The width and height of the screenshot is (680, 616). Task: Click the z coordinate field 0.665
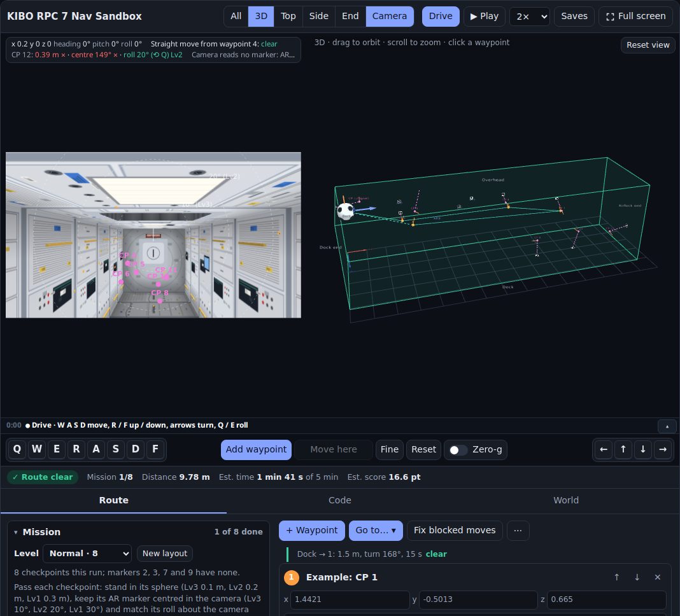606,599
